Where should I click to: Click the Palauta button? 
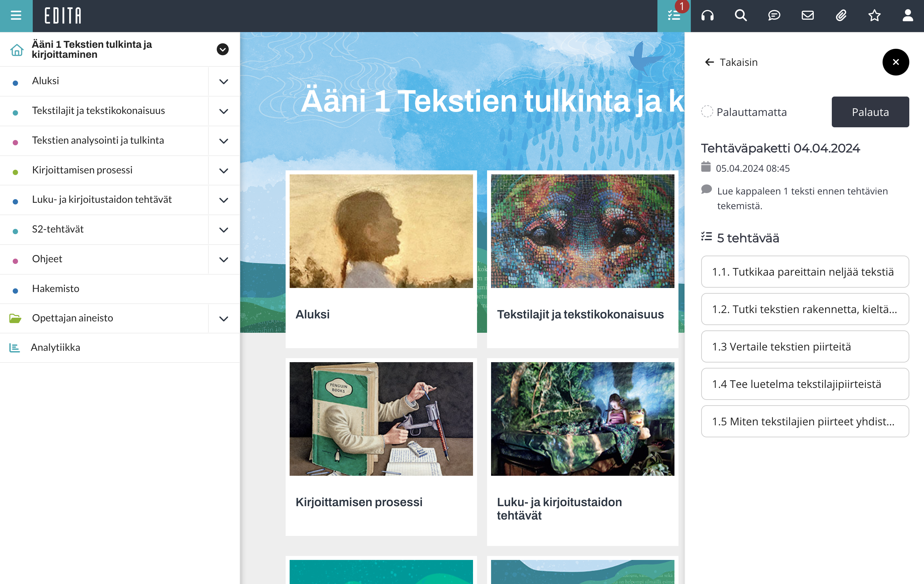(x=870, y=112)
